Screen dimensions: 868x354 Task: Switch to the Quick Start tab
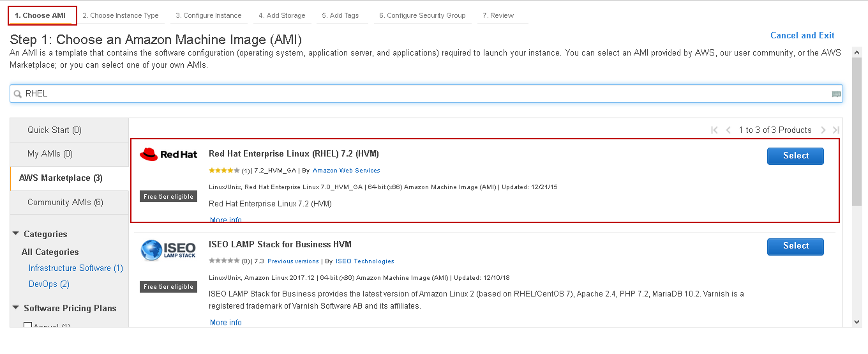click(54, 130)
